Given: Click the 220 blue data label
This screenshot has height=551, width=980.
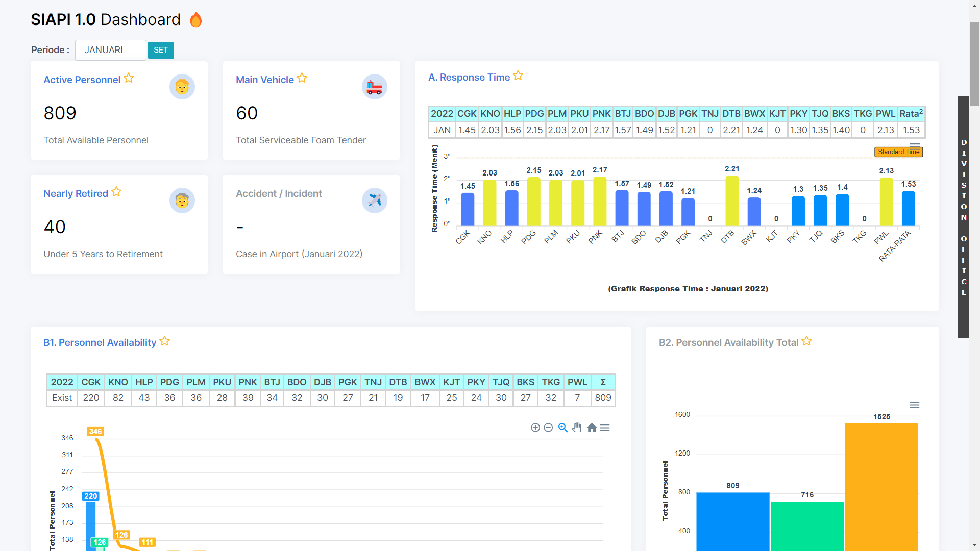Looking at the screenshot, I should pos(91,496).
